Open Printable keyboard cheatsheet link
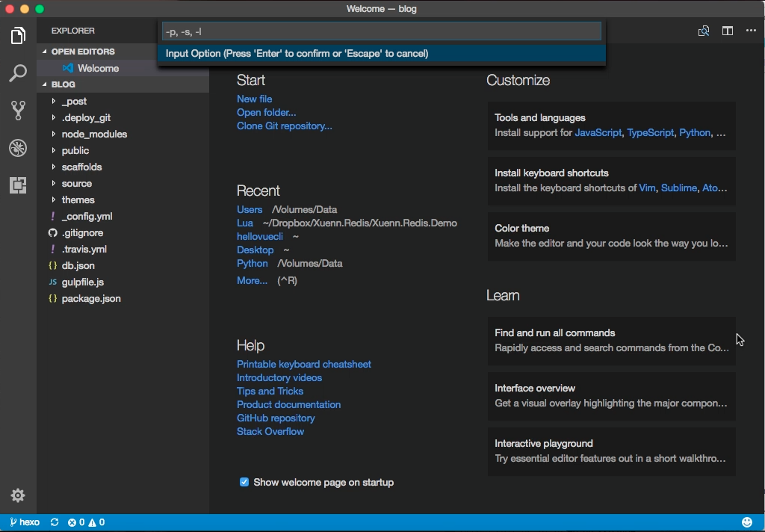Screen dimensions: 765x532 [x=304, y=364]
